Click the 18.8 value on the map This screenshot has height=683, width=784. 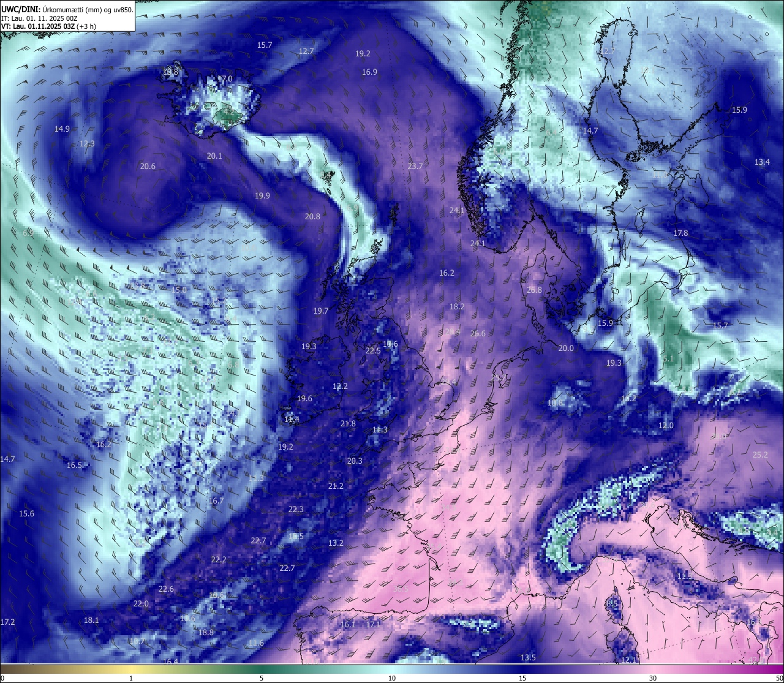pos(206,632)
